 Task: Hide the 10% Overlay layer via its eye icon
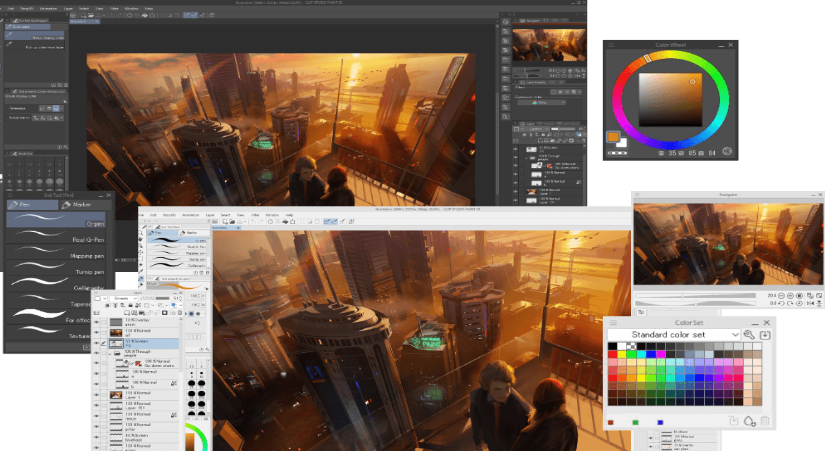[x=96, y=322]
